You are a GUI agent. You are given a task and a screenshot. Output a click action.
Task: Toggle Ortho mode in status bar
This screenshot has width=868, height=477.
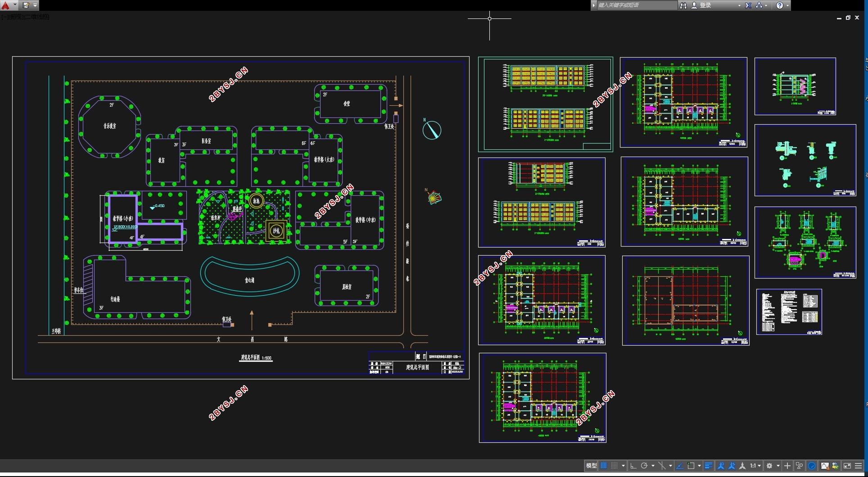[x=633, y=466]
